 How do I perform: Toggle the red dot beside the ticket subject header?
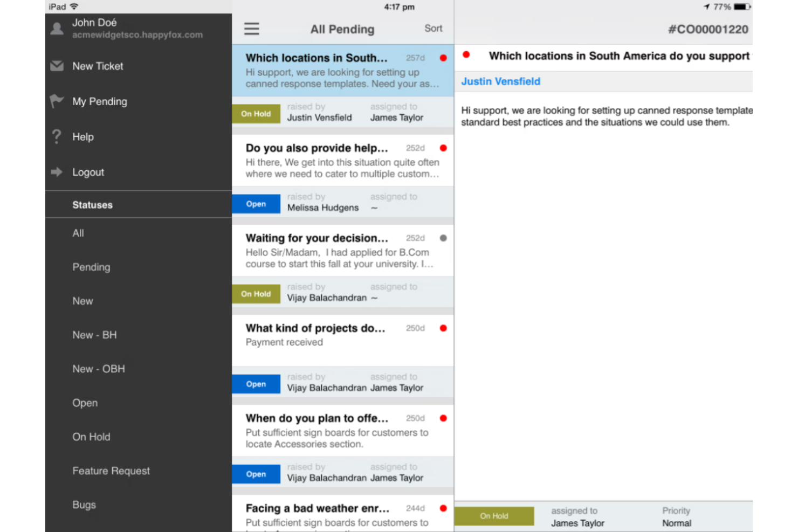click(466, 54)
